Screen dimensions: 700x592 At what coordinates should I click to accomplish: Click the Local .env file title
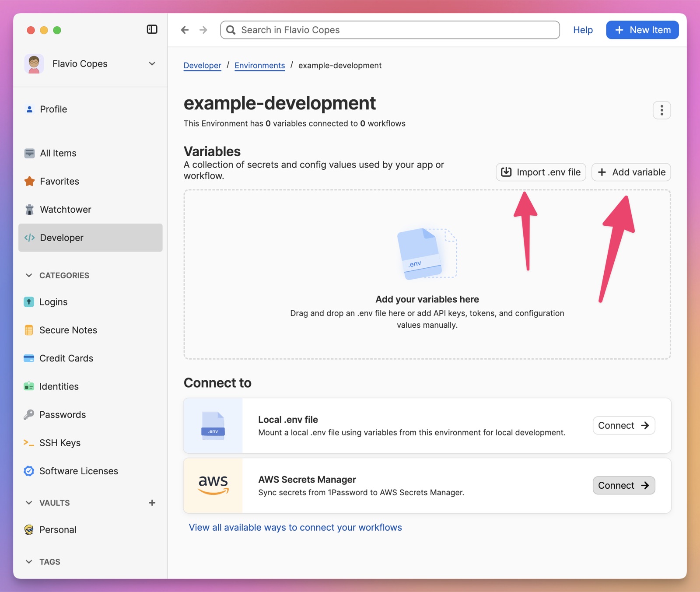(x=288, y=420)
